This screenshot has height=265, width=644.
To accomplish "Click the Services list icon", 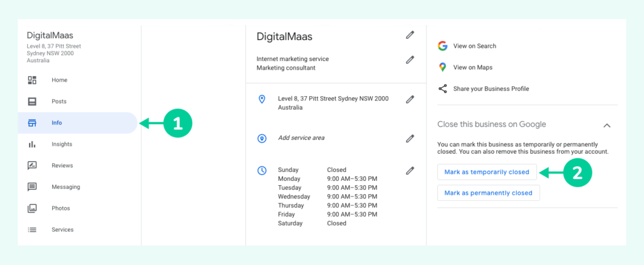I will tap(32, 230).
